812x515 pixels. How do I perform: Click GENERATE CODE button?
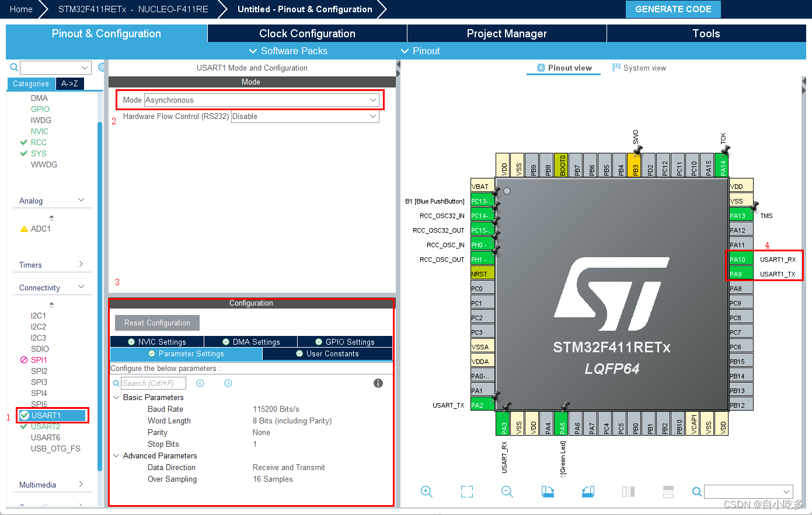pyautogui.click(x=673, y=9)
